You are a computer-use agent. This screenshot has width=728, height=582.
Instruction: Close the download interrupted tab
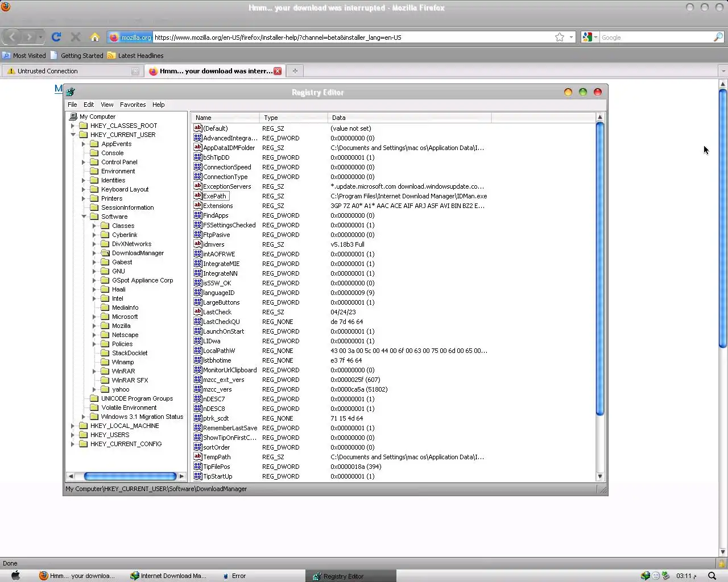coord(278,71)
